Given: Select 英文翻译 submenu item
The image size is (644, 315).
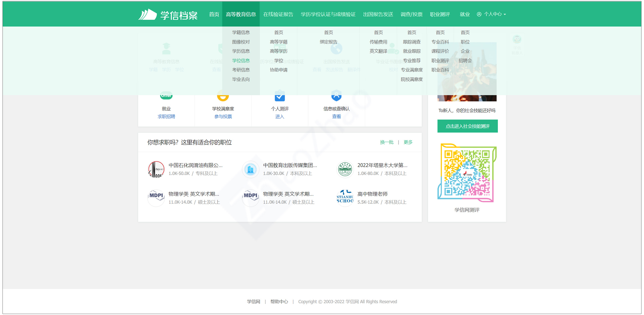Looking at the screenshot, I should 378,51.
